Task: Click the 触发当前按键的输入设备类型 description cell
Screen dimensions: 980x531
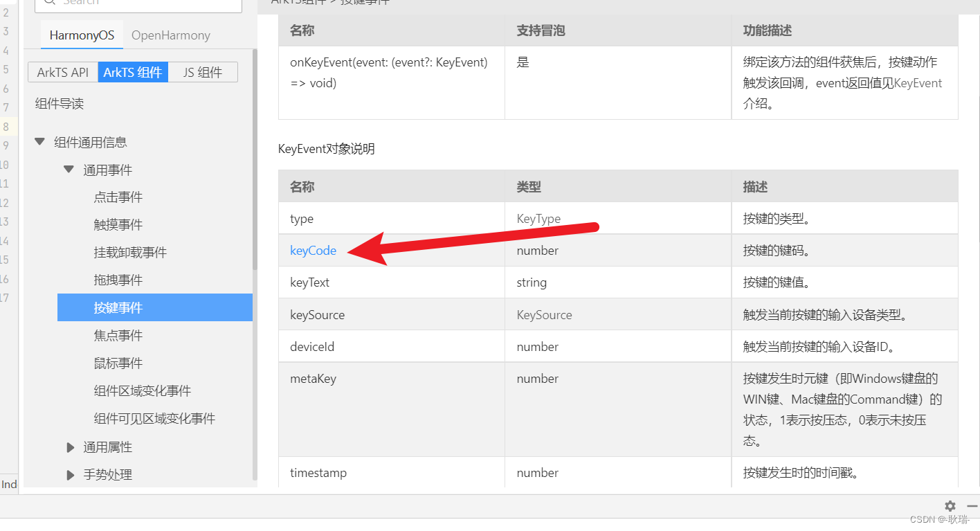Action: tap(845, 315)
